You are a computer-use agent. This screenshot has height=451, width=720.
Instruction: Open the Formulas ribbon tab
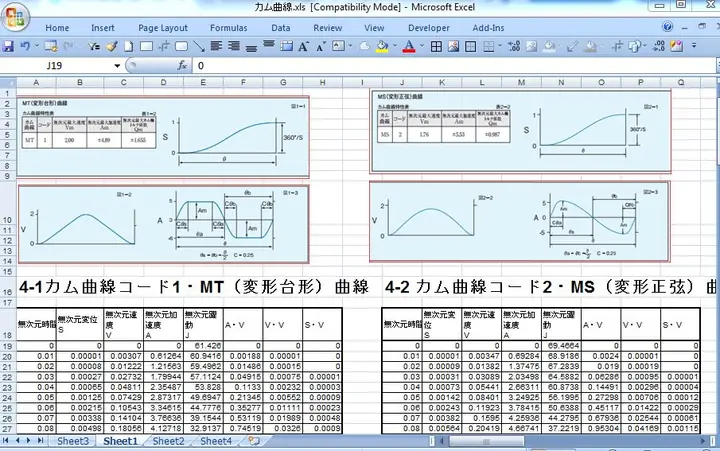(229, 28)
